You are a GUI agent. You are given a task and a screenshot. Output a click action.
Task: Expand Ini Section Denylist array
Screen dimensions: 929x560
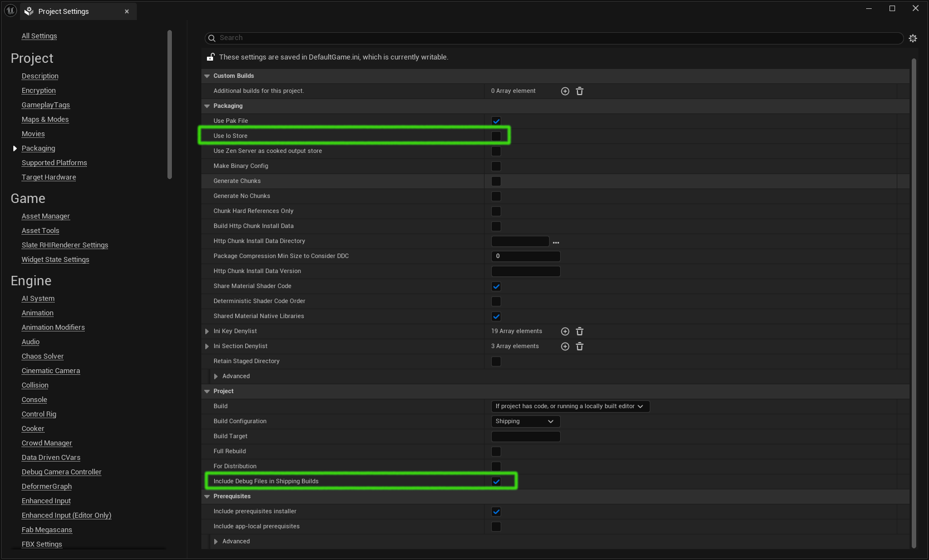point(207,346)
